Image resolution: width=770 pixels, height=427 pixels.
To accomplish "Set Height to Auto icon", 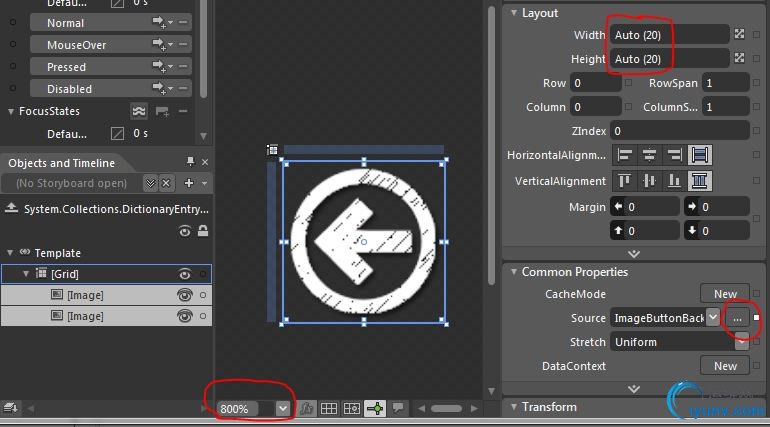I will tap(739, 58).
